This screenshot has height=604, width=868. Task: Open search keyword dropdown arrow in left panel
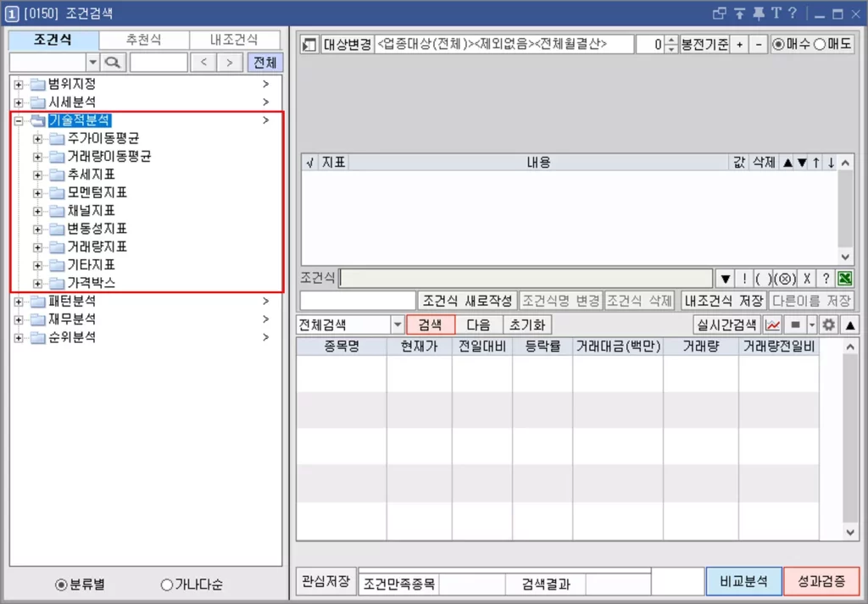pos(93,63)
